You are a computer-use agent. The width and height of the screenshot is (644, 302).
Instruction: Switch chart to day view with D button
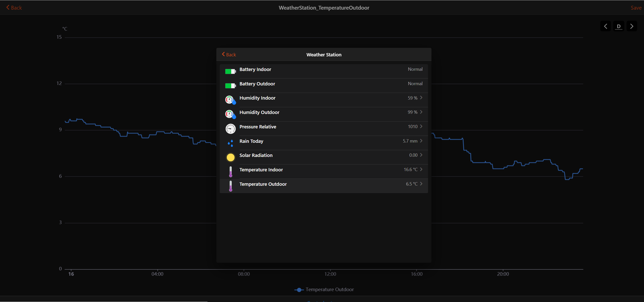(x=619, y=26)
